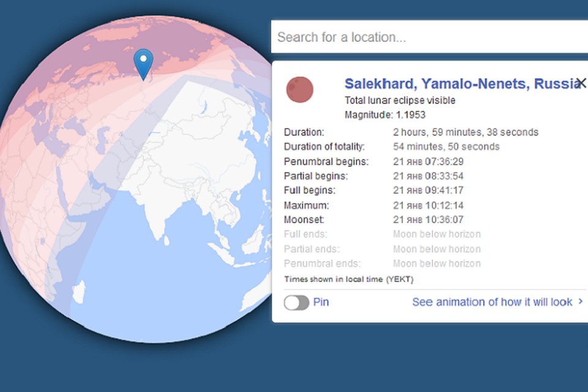Click the 'Times shown in local time (YEKT)' note
This screenshot has width=588, height=392.
(349, 279)
